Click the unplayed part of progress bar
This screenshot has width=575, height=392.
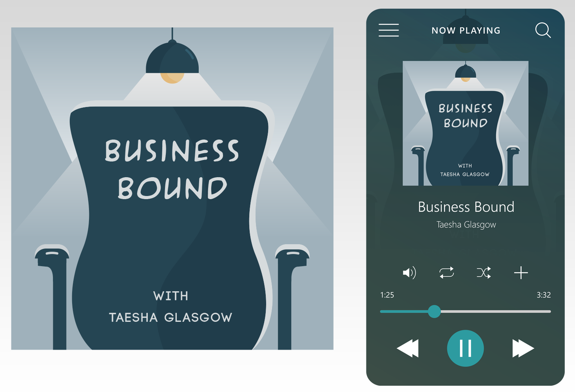pos(496,312)
